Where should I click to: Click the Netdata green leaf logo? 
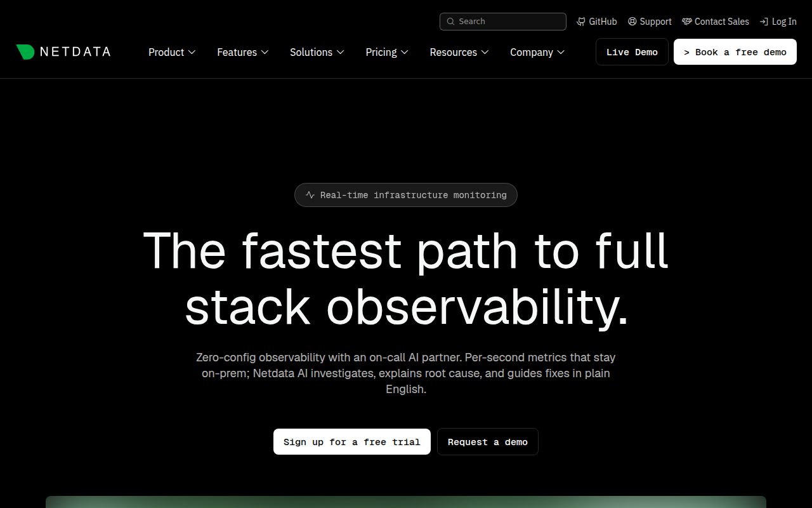pos(25,52)
